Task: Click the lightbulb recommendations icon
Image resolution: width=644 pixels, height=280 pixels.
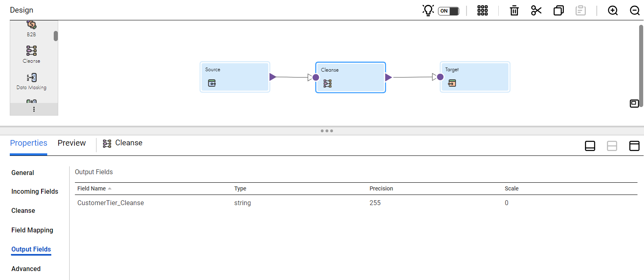Action: pyautogui.click(x=428, y=10)
